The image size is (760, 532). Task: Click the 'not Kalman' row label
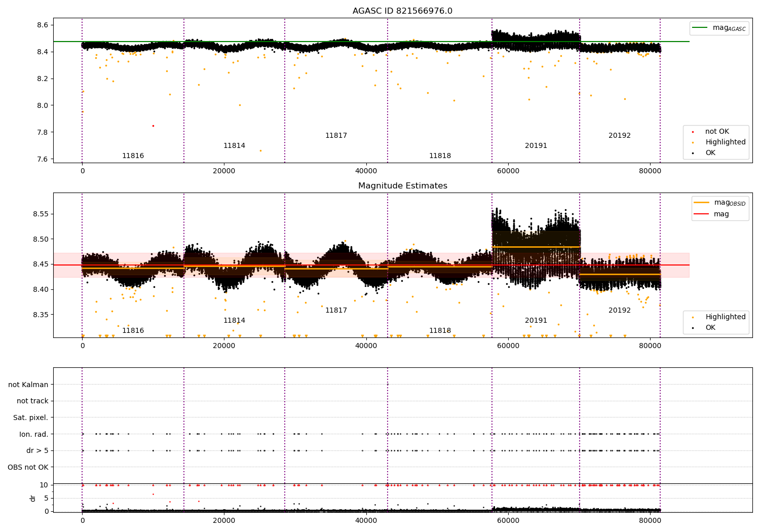28,385
